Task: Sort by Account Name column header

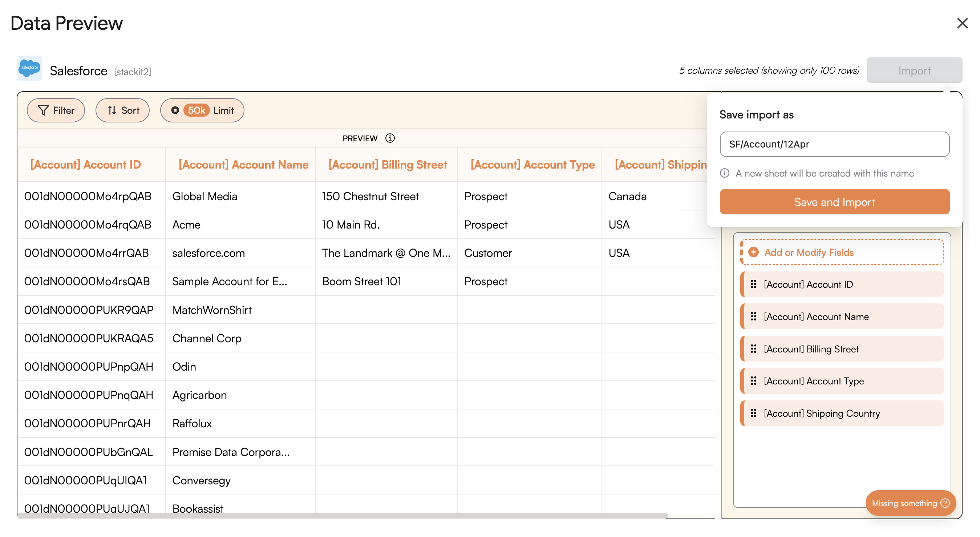Action: 243,165
